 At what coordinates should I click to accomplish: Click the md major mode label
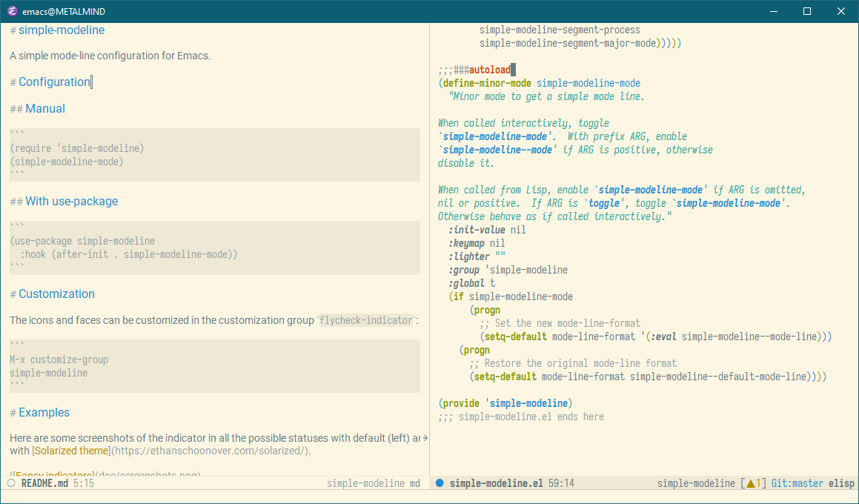point(415,483)
